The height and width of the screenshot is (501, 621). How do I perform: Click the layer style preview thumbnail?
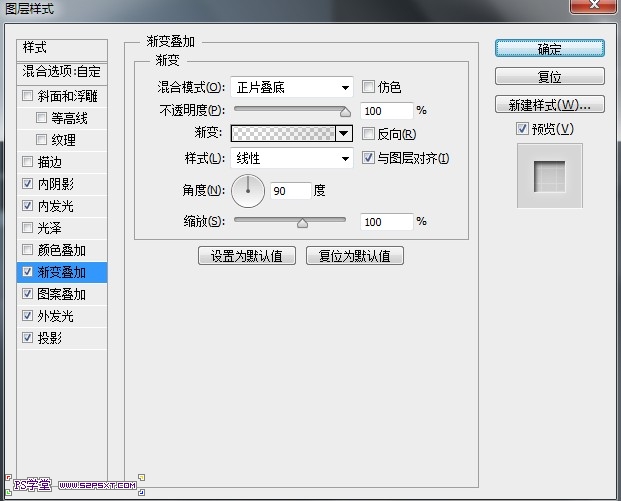point(549,176)
